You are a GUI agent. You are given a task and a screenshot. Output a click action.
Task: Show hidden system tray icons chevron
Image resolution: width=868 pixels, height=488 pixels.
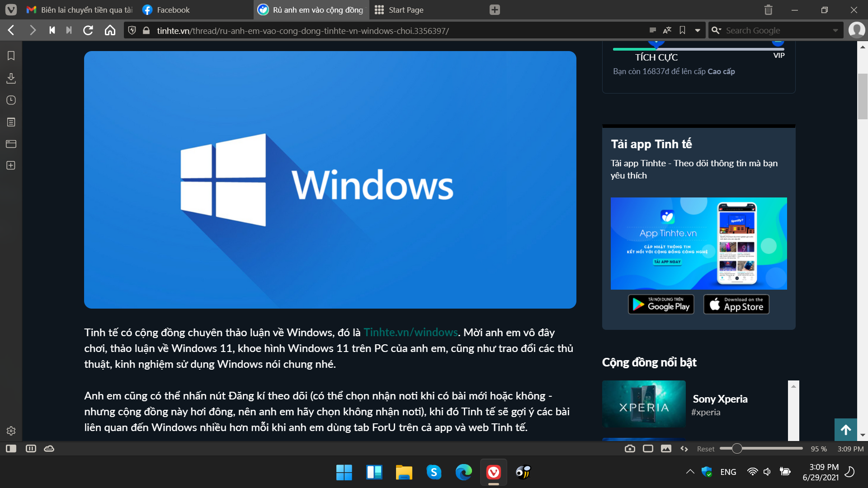(x=690, y=472)
